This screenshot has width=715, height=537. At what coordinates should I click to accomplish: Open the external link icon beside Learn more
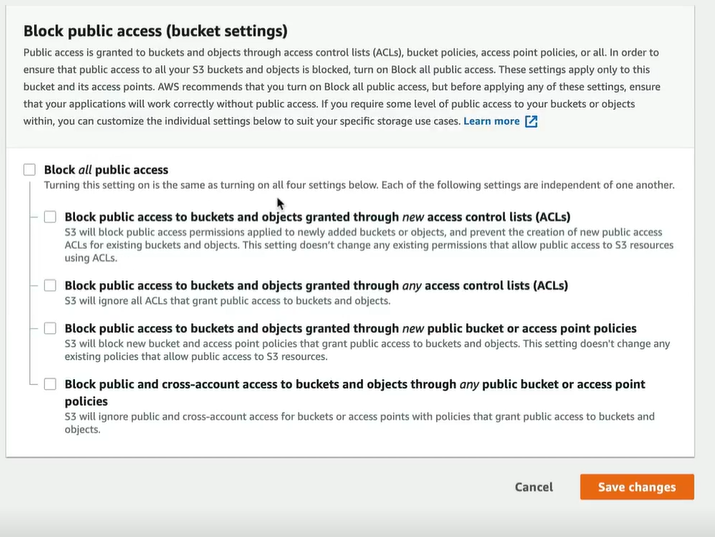pos(531,121)
